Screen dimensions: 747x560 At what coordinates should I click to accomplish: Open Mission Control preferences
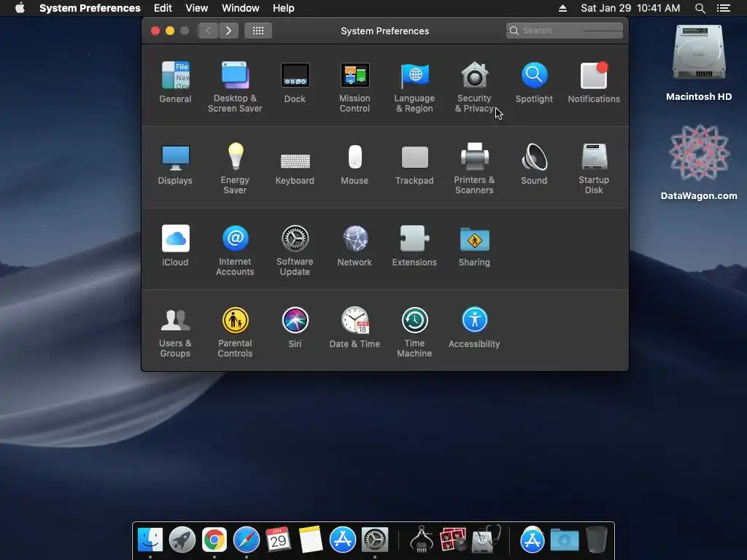(x=355, y=87)
